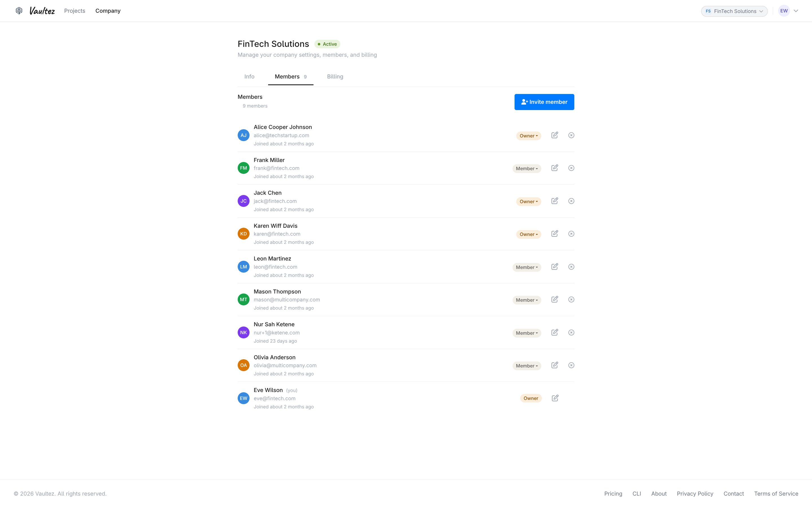Edit Leon Martinez's member details
This screenshot has height=508, width=812.
555,266
